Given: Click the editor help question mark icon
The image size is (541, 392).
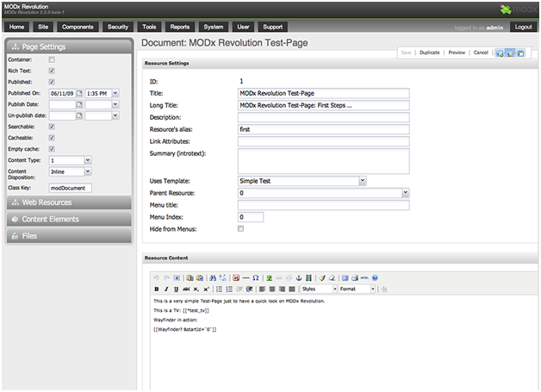Looking at the screenshot, I should click(375, 278).
